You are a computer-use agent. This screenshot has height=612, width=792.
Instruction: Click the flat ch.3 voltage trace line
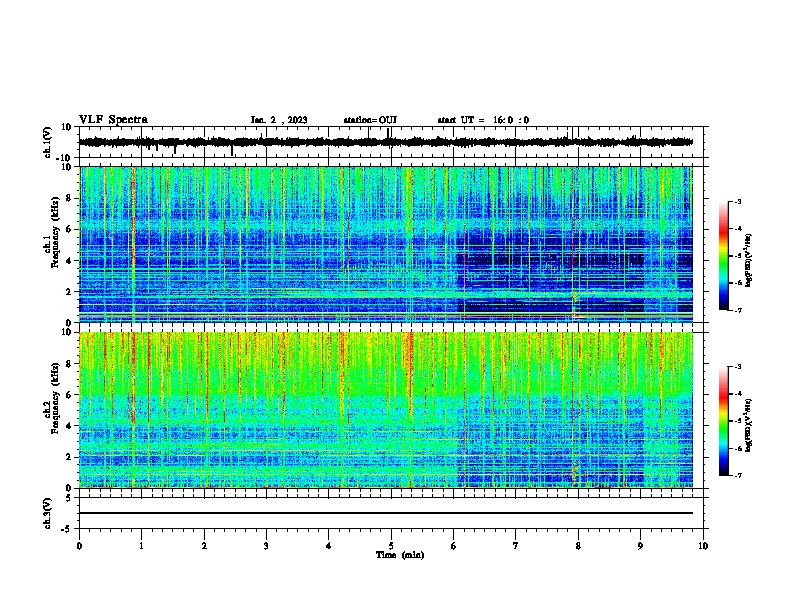point(385,513)
